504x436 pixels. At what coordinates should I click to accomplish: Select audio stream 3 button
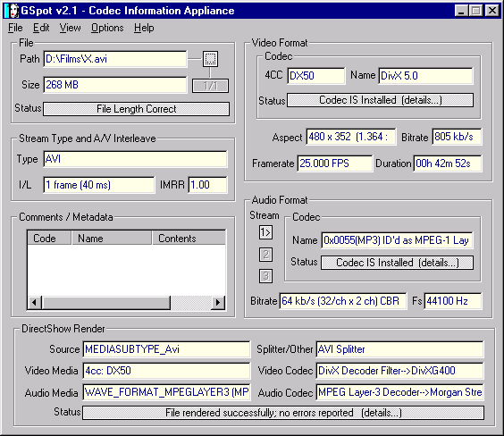(x=265, y=276)
